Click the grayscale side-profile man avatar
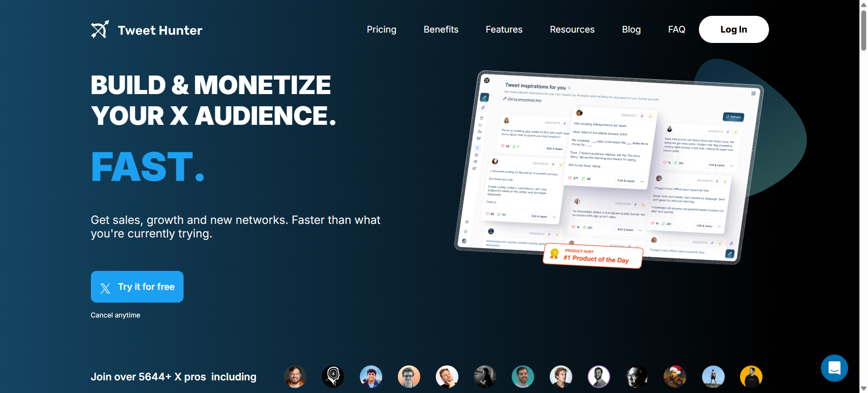Image resolution: width=868 pixels, height=393 pixels. (x=485, y=377)
